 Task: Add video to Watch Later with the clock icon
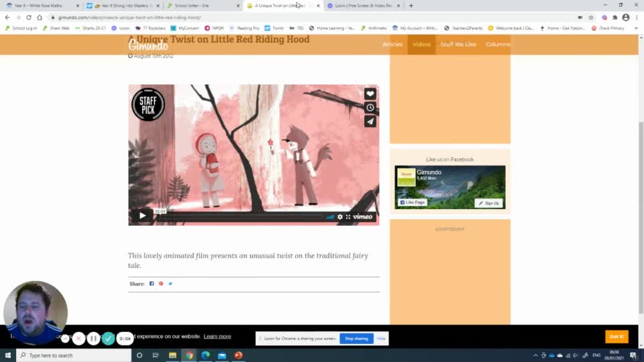(x=370, y=107)
